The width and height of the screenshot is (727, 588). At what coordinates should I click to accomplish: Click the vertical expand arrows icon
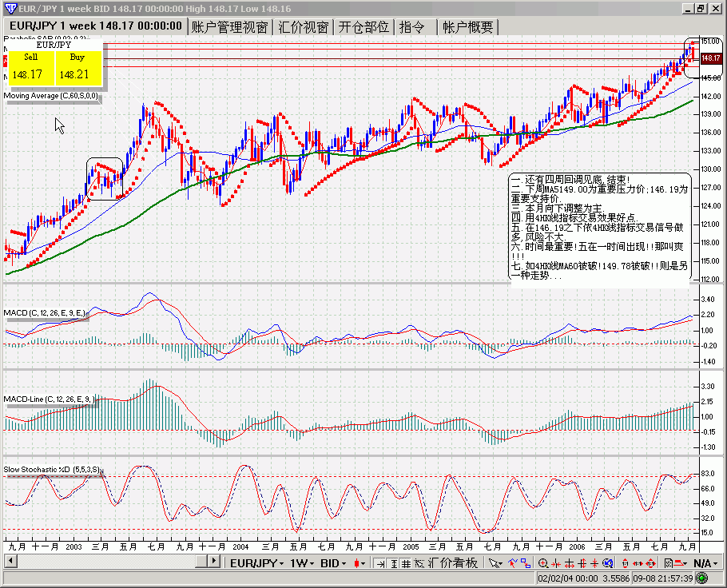[582, 563]
